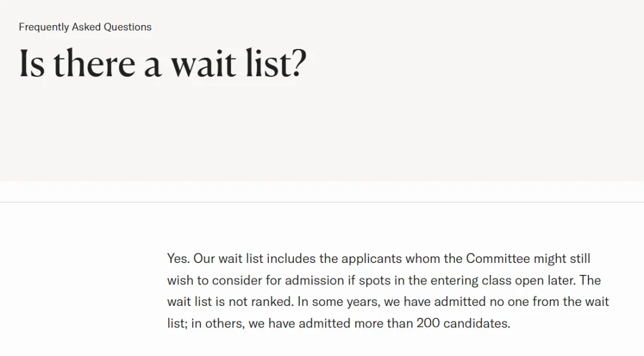Click the word 'Frequently' in the breadcrumb
This screenshot has height=356, width=644.
44,27
